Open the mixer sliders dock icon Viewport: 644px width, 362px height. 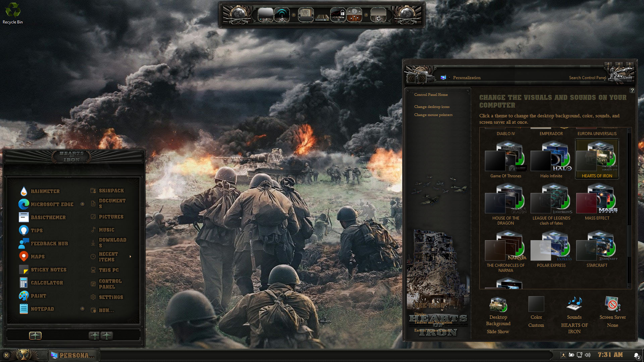coord(354,15)
